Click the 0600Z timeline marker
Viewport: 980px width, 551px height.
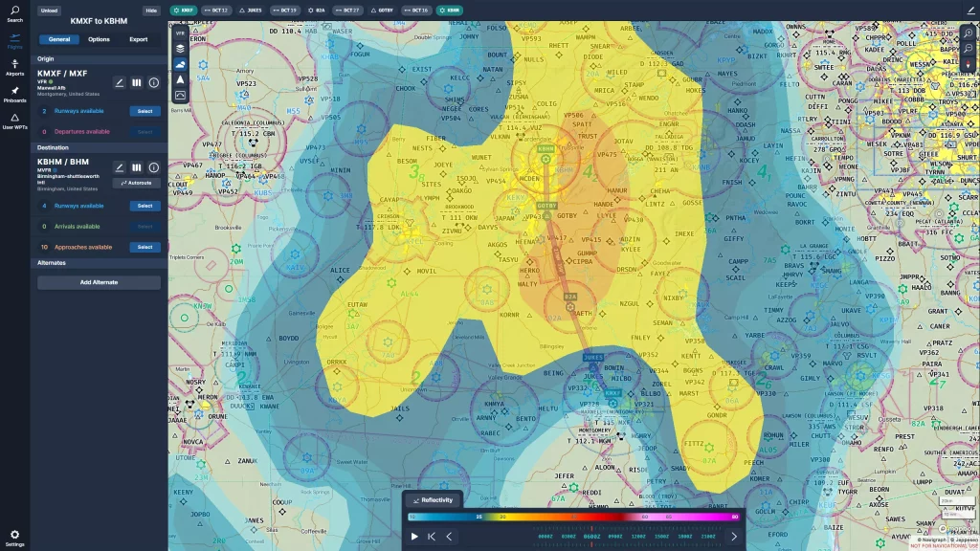pos(591,536)
